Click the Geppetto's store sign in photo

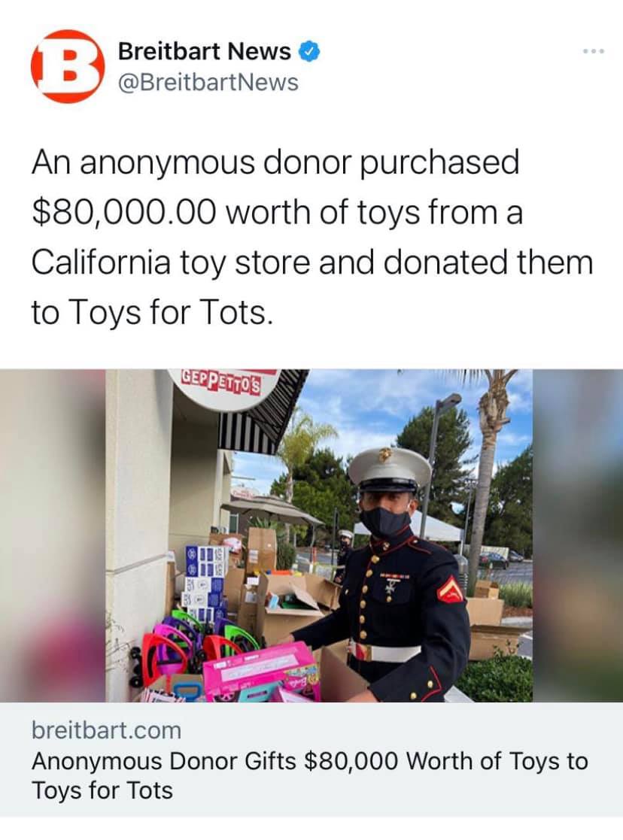pyautogui.click(x=221, y=382)
